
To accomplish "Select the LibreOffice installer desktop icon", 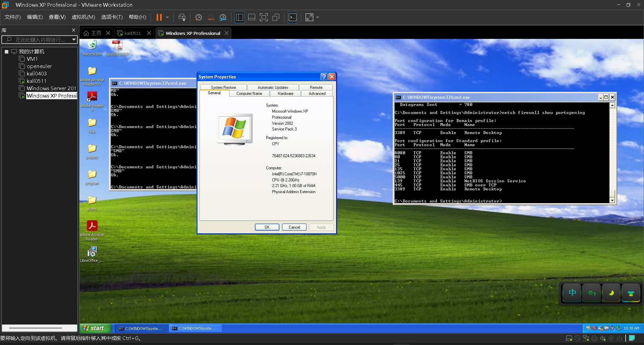I will [92, 254].
